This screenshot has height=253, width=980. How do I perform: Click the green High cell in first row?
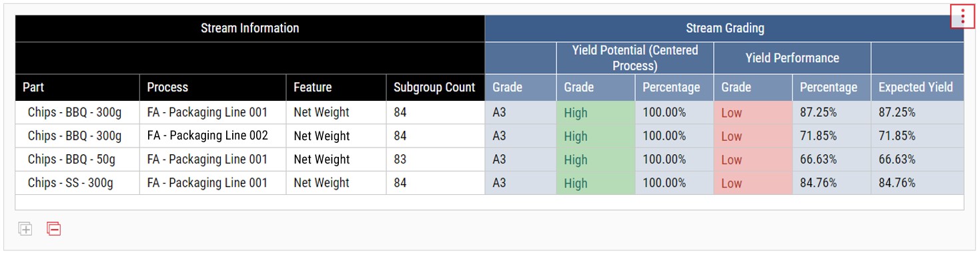point(596,113)
